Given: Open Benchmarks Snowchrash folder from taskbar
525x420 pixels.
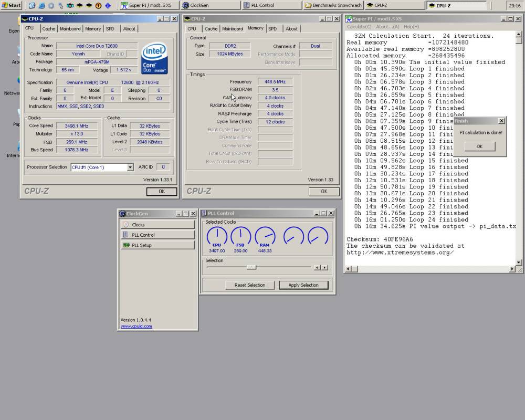Looking at the screenshot, I should point(333,5).
